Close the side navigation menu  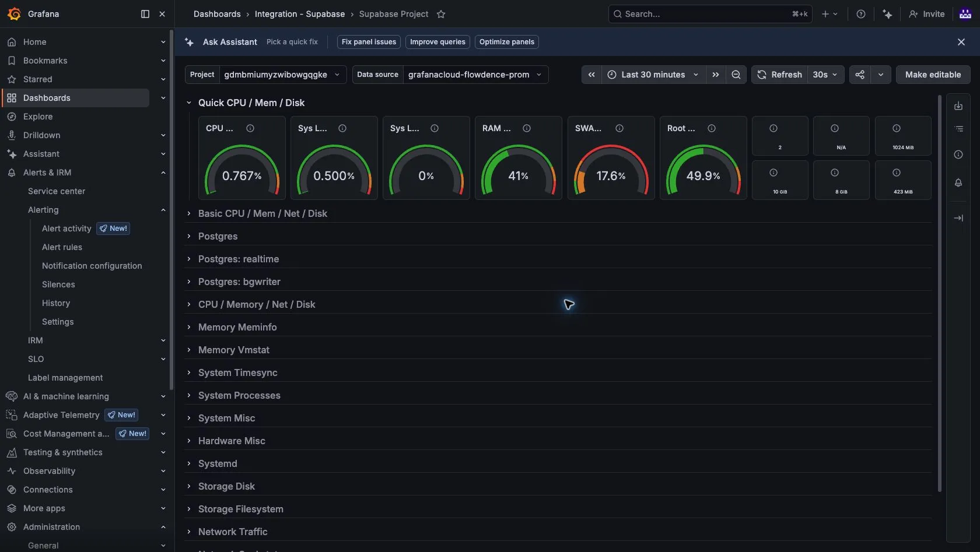[162, 14]
